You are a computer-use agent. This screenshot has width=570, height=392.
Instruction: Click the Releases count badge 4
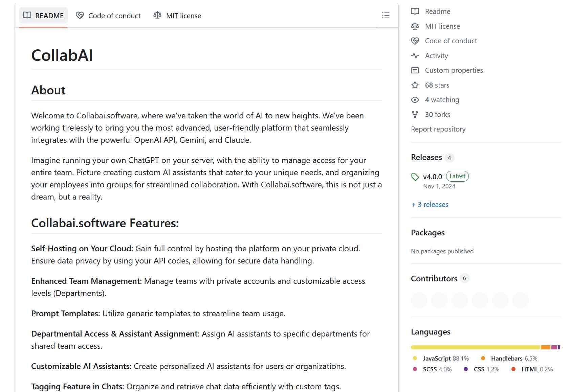point(449,158)
